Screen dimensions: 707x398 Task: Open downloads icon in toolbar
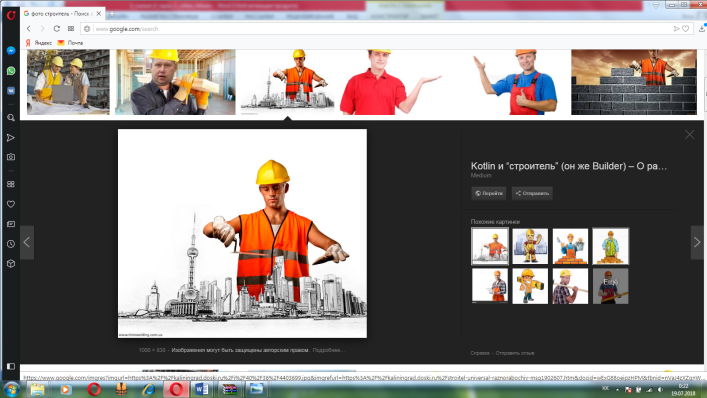pos(702,28)
